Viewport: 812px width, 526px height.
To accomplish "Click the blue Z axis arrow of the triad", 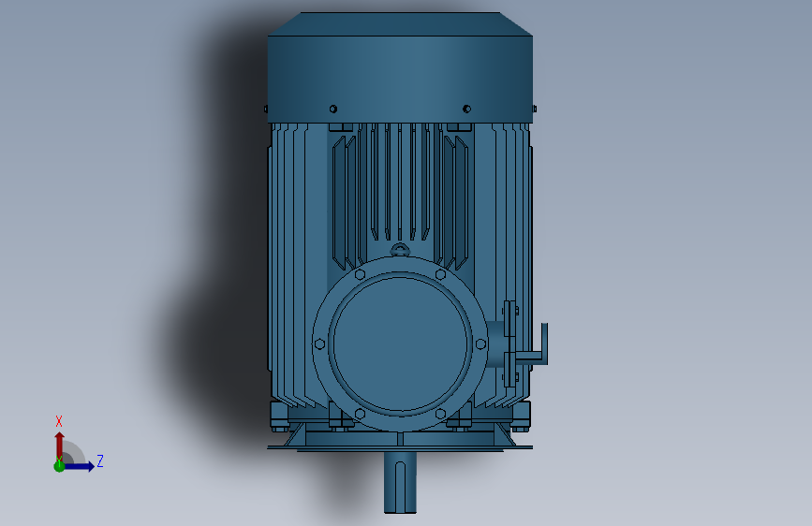I will [x=80, y=466].
